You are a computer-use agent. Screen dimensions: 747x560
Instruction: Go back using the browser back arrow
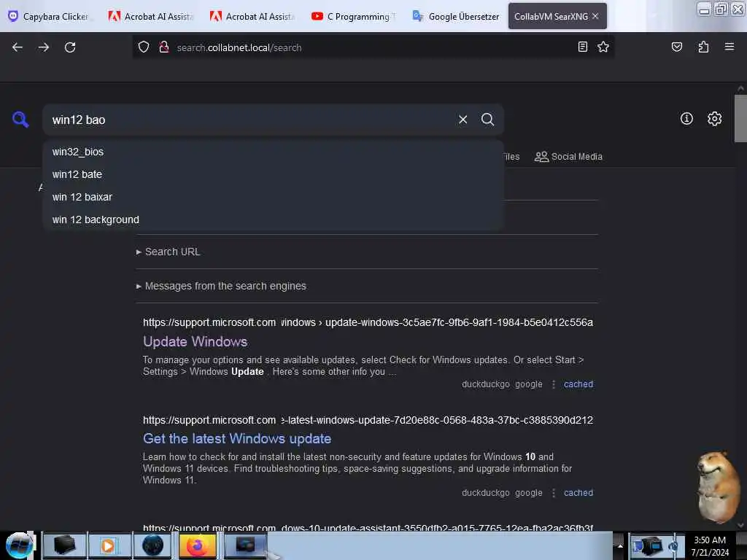(x=18, y=47)
